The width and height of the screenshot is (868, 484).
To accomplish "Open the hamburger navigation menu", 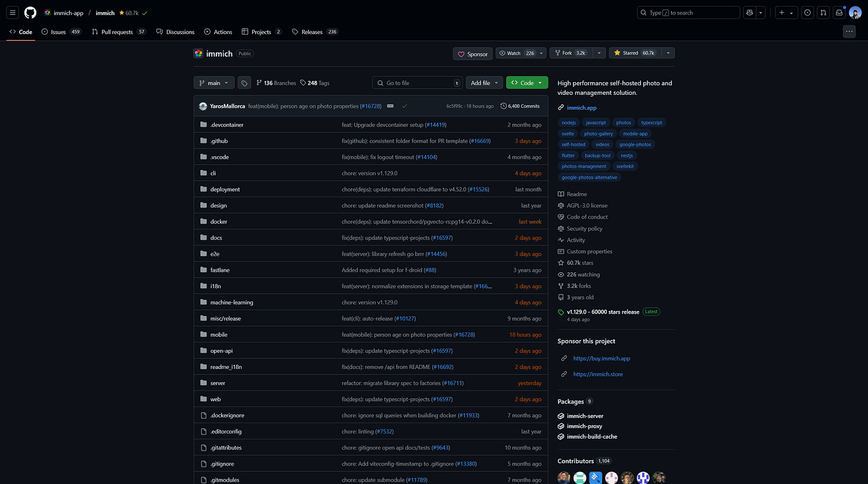I will point(13,13).
